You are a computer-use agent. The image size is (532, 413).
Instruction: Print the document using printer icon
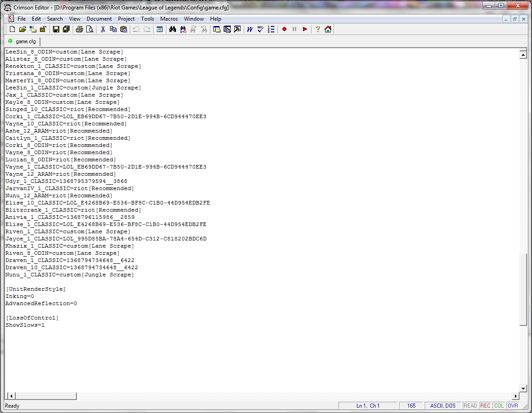(79, 29)
